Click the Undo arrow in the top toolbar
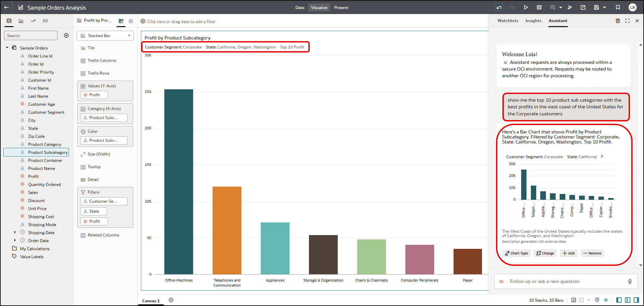This screenshot has height=306, width=644. [499, 7]
